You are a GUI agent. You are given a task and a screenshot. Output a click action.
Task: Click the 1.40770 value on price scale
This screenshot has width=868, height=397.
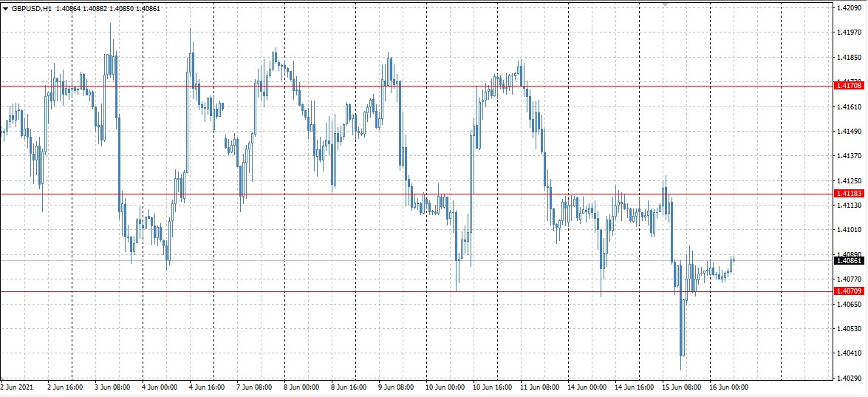click(x=850, y=279)
